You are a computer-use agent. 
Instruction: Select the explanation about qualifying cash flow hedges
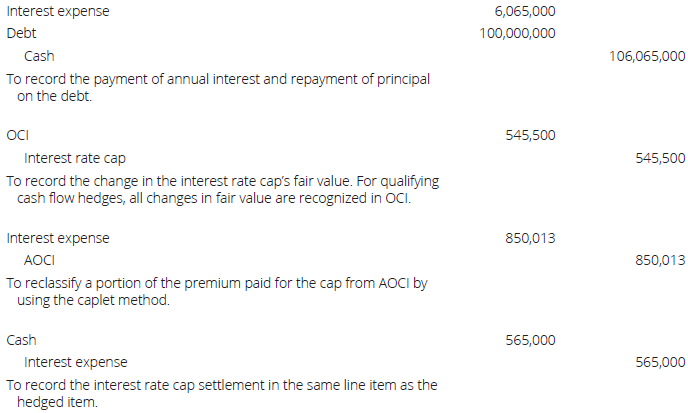(x=222, y=190)
